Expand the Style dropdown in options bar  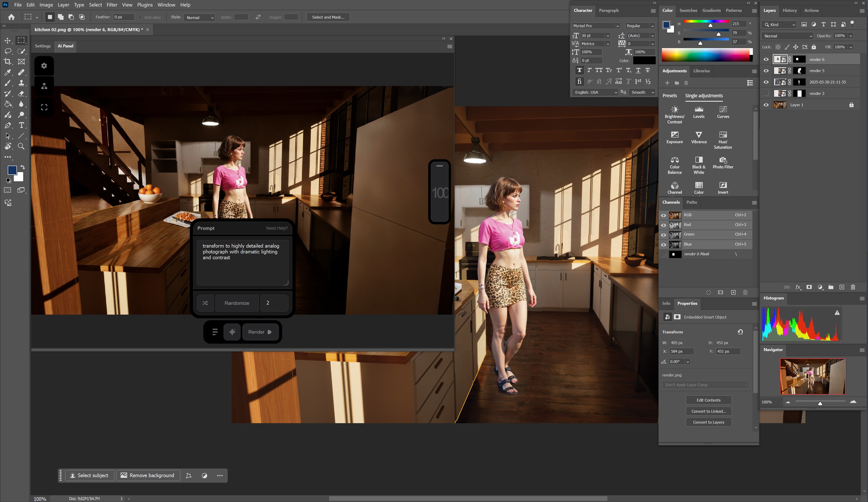coord(199,18)
